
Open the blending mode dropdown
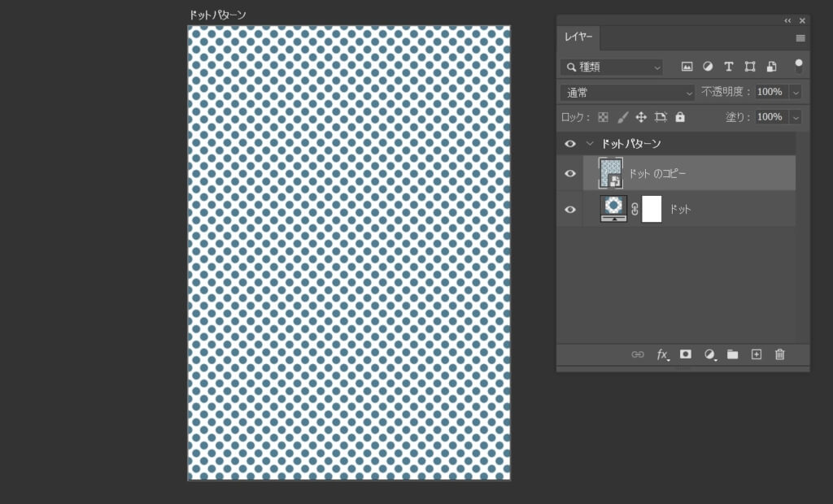[626, 91]
